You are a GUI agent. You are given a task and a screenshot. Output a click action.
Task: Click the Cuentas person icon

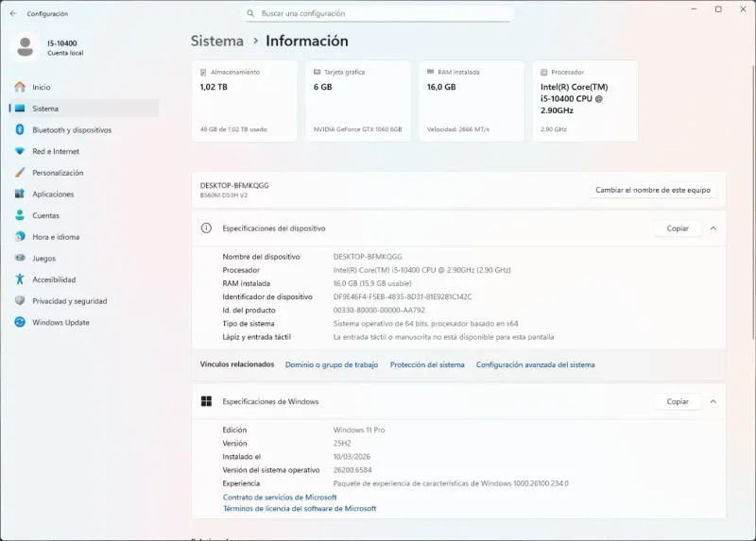(20, 215)
